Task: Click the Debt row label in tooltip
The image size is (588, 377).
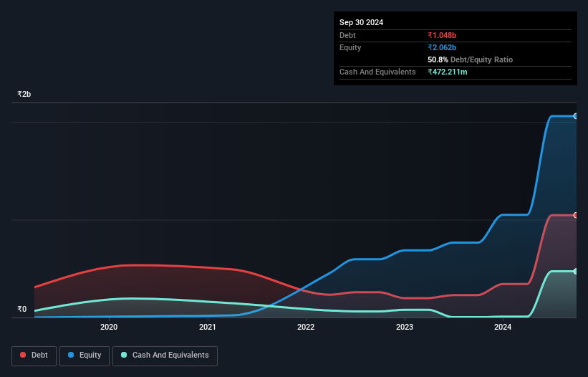Action: coord(347,35)
